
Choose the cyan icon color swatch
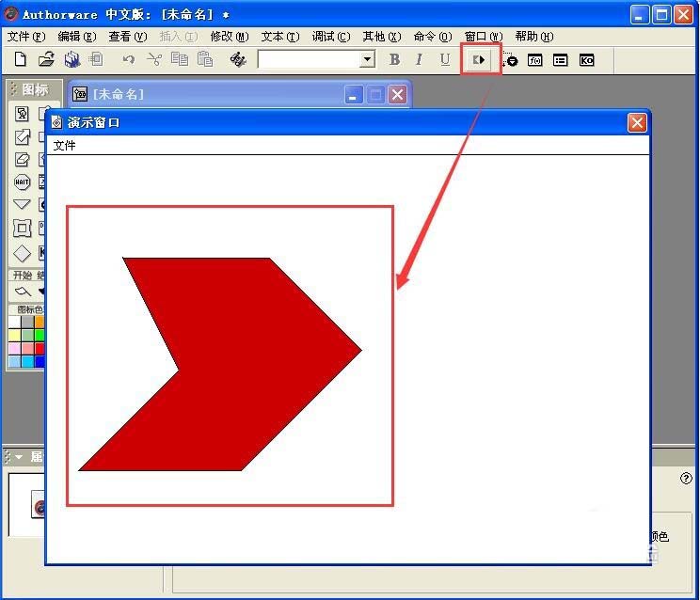(27, 361)
